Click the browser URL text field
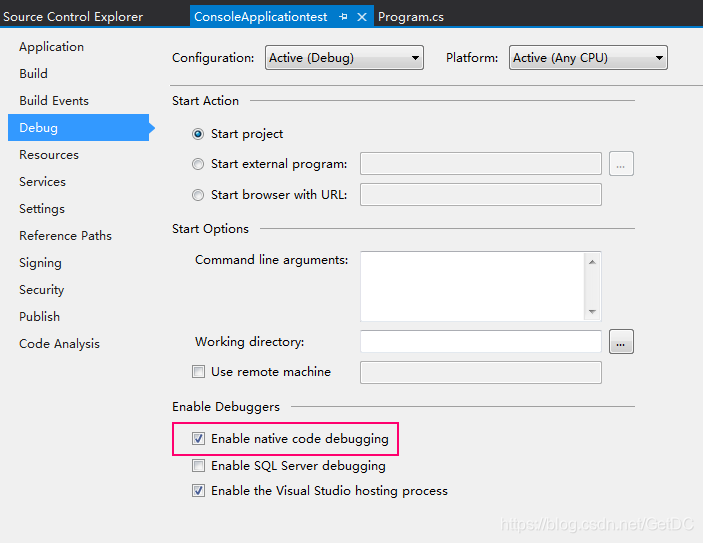703x543 pixels. point(481,195)
